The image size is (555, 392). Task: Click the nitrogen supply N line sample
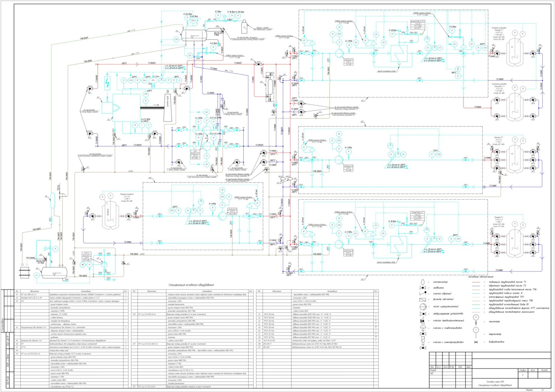pyautogui.click(x=476, y=294)
